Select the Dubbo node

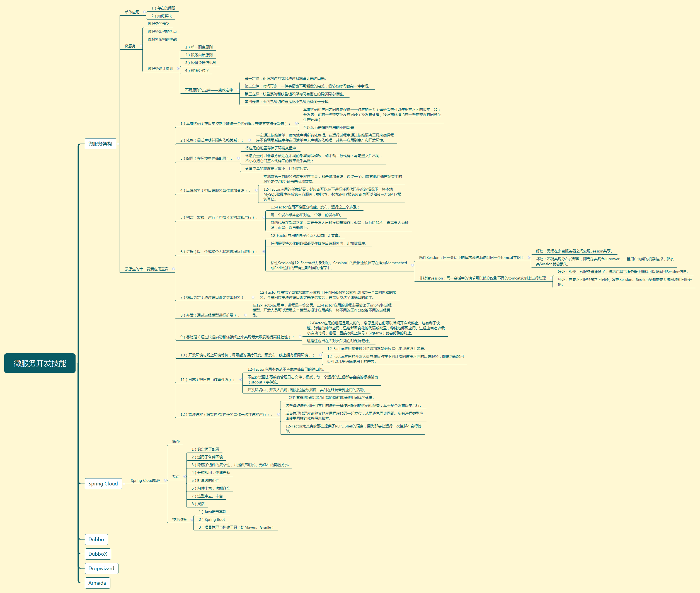coord(96,539)
